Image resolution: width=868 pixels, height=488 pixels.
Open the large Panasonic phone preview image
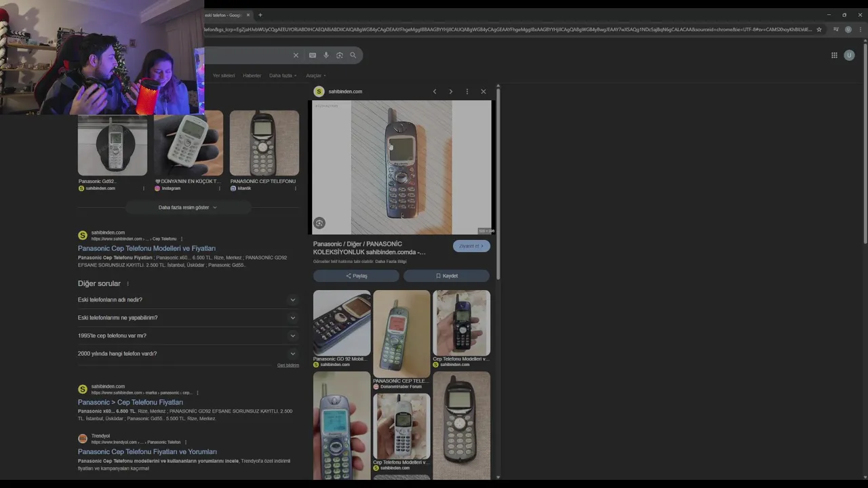pos(401,167)
